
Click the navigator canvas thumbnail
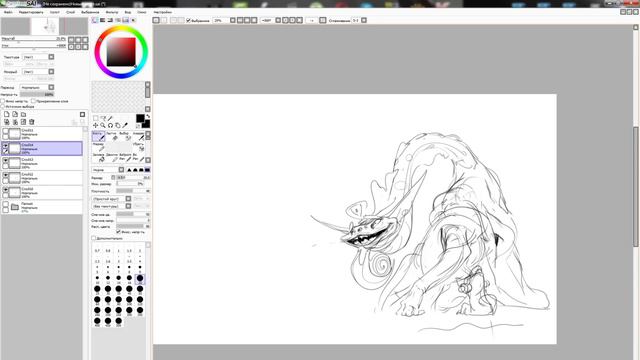[x=44, y=26]
